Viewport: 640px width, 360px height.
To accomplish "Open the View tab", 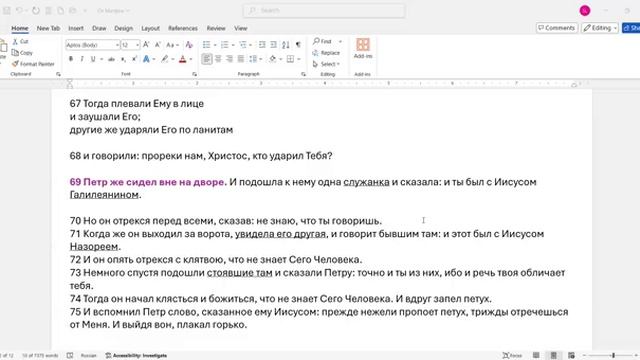I will 241,28.
